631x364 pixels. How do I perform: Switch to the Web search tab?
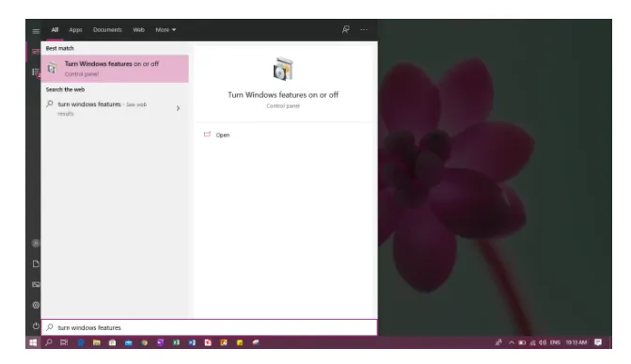tap(138, 30)
